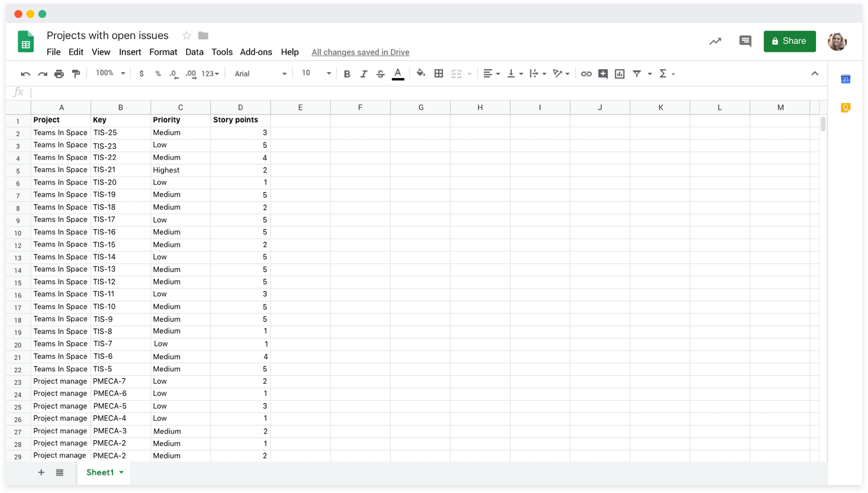This screenshot has height=493, width=868.
Task: Toggle bold formatting
Action: [x=347, y=73]
